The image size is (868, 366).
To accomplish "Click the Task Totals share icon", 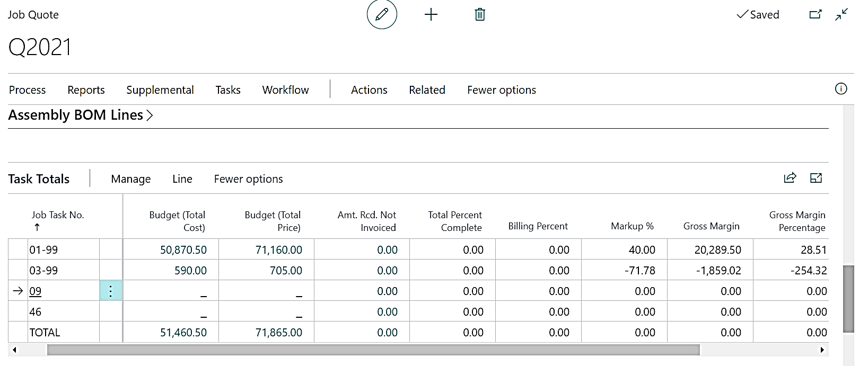I will 790,178.
